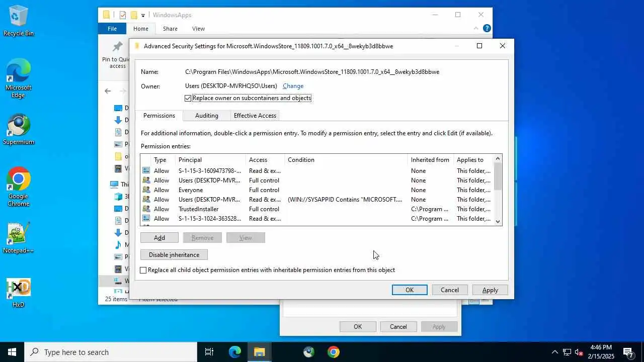
Task: Toggle Replace all child object permission entries
Action: click(x=143, y=270)
